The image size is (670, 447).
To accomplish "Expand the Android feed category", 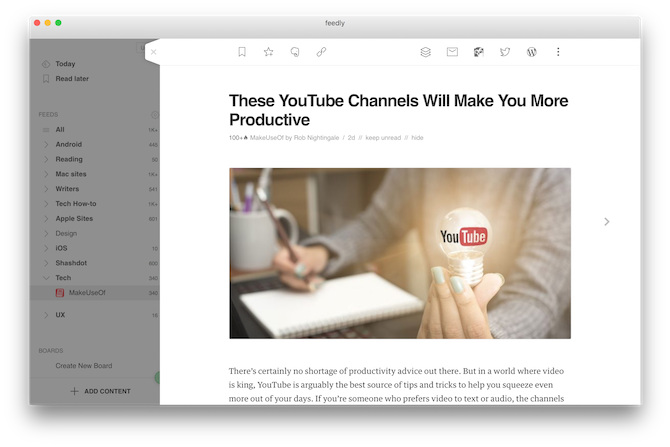I will click(46, 144).
